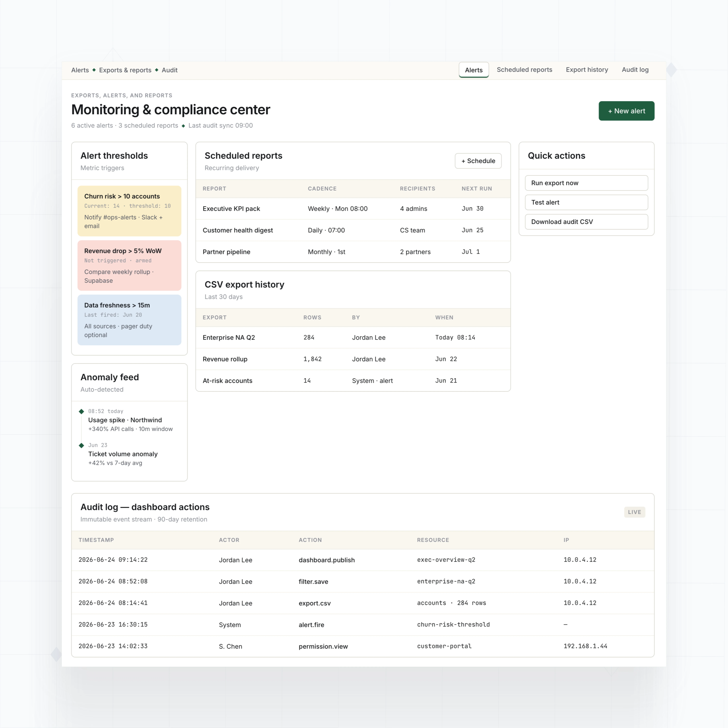
Task: Select the alert.fire audit action
Action: [x=311, y=625]
